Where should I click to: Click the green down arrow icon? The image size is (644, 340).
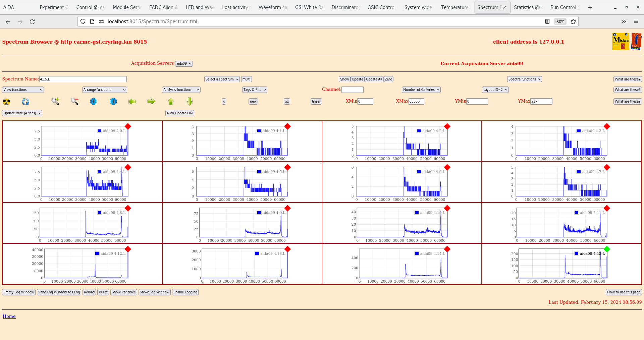coord(190,101)
